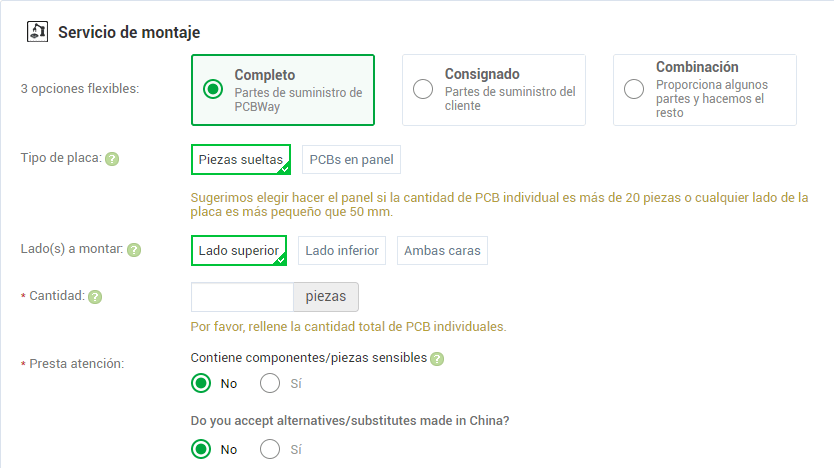The image size is (834, 468).
Task: Pick Piezas sueltas board type
Action: 240,159
